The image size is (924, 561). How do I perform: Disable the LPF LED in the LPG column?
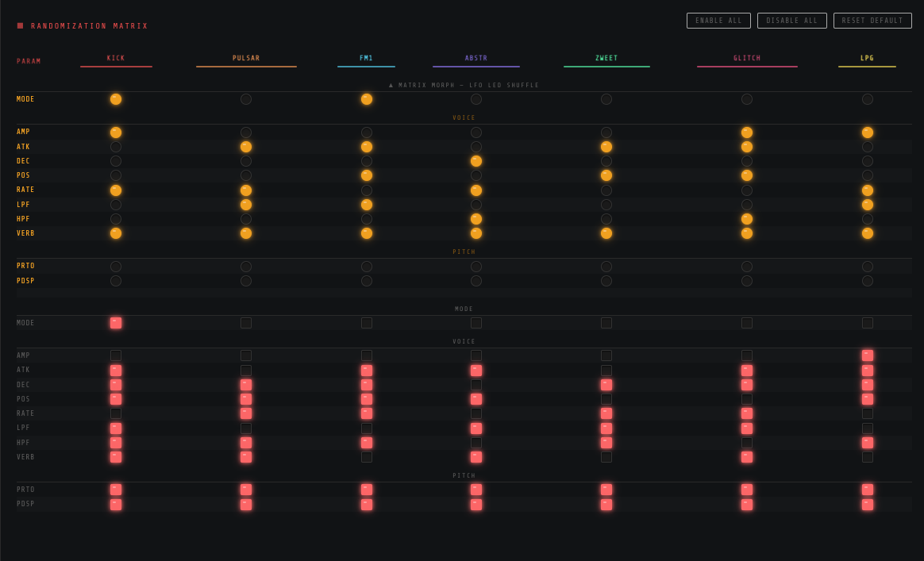867,204
